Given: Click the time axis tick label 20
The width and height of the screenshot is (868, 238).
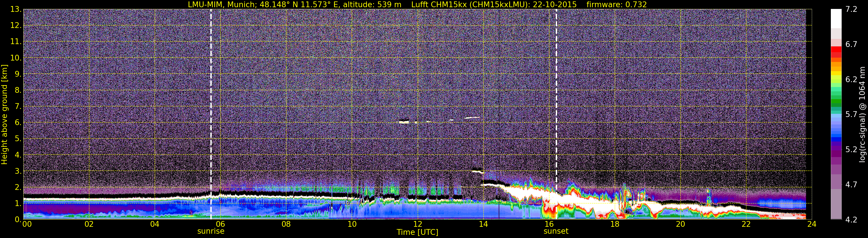Looking at the screenshot, I should tap(680, 224).
